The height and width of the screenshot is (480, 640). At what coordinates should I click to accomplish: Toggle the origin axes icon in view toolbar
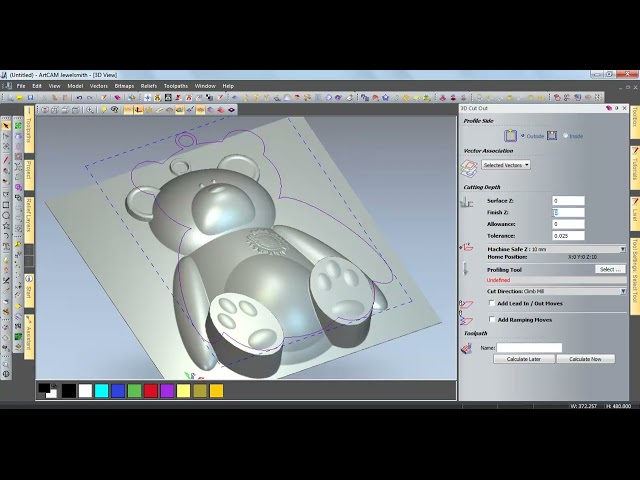pyautogui.click(x=138, y=110)
